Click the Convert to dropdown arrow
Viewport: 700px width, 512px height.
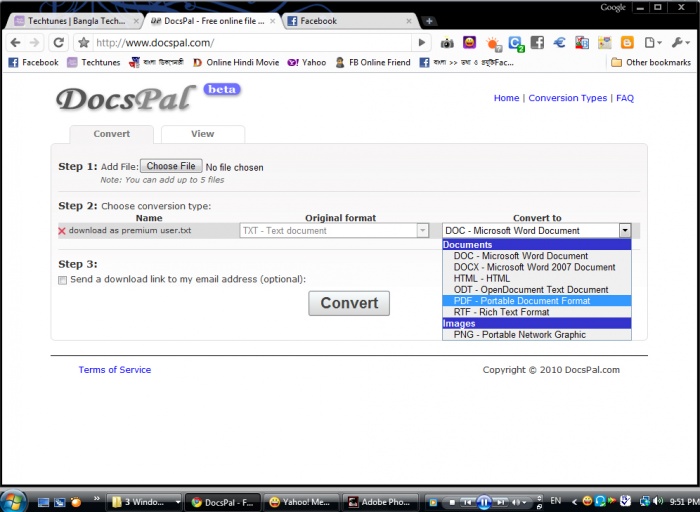coord(625,231)
